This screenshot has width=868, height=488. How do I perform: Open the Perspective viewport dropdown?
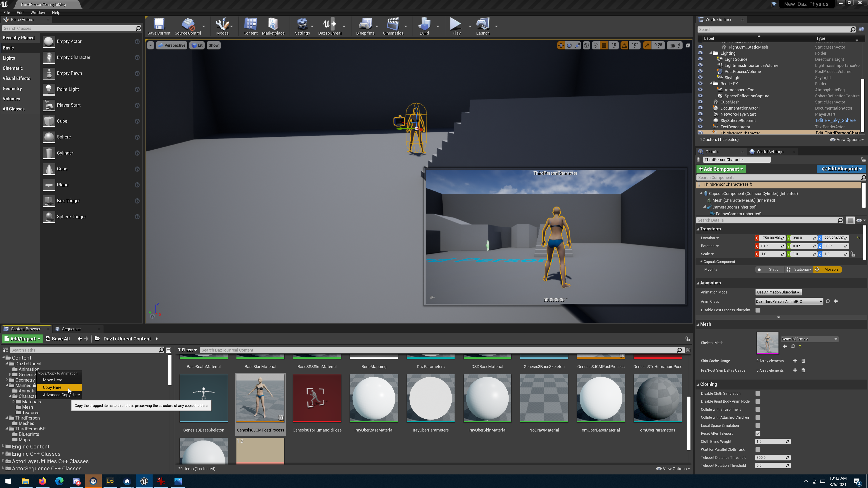point(172,45)
